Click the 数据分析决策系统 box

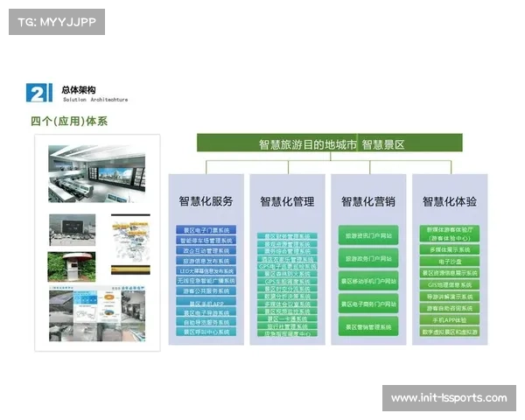(287, 297)
